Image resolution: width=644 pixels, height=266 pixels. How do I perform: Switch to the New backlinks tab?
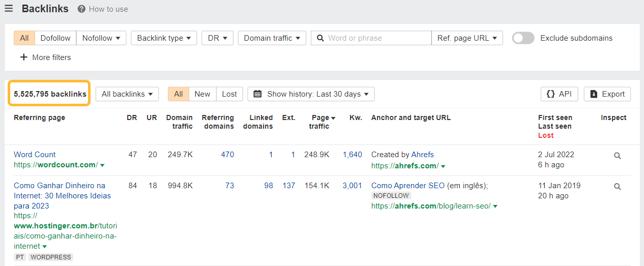tap(202, 94)
